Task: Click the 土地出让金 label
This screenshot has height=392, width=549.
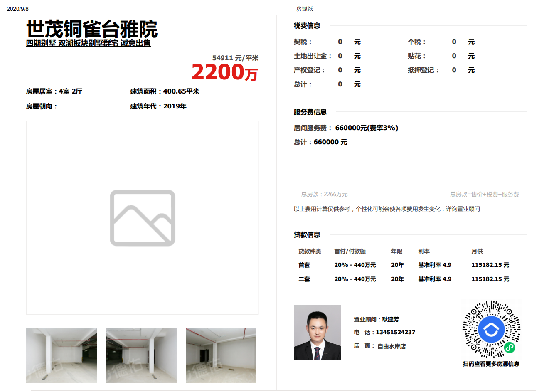Action: (313, 56)
